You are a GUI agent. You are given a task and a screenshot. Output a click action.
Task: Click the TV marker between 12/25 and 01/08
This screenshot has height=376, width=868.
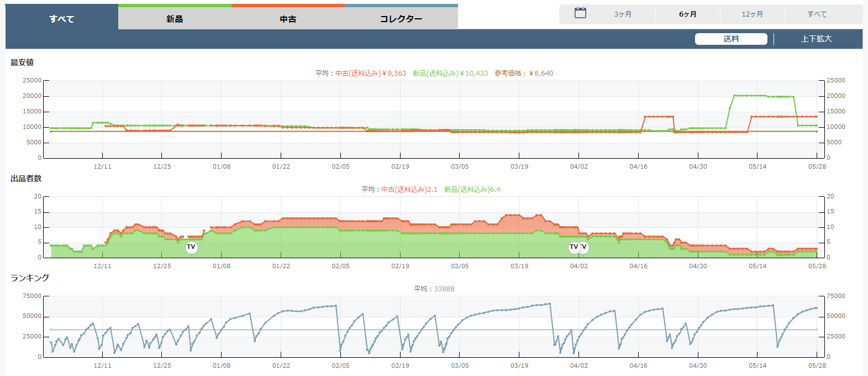pos(191,247)
